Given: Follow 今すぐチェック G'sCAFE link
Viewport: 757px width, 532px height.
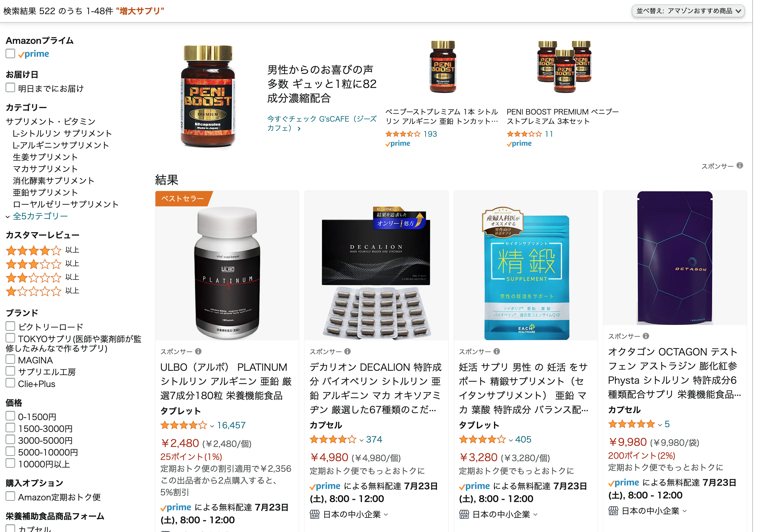Looking at the screenshot, I should (321, 123).
